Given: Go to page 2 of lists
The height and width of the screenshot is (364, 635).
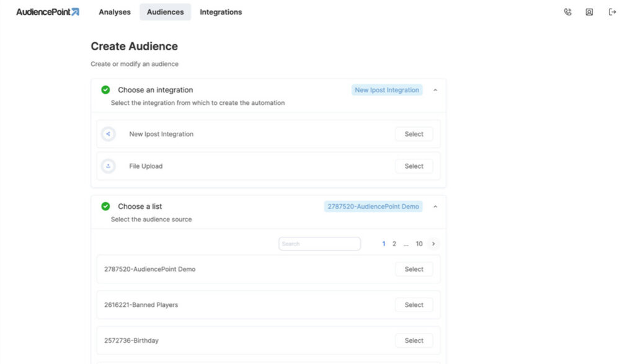Looking at the screenshot, I should tap(394, 244).
